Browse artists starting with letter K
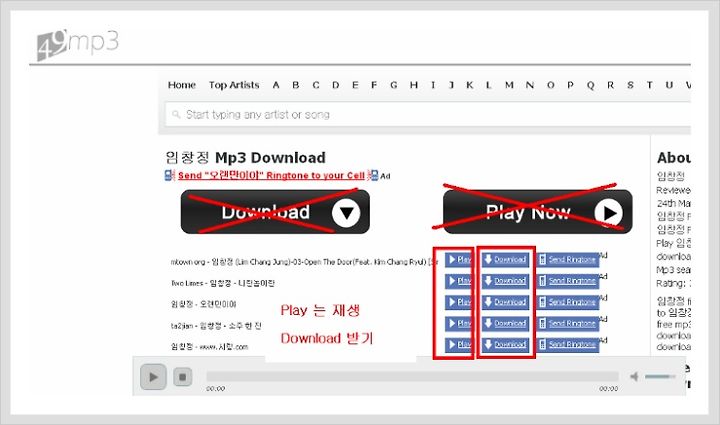This screenshot has height=425, width=720. (x=469, y=85)
